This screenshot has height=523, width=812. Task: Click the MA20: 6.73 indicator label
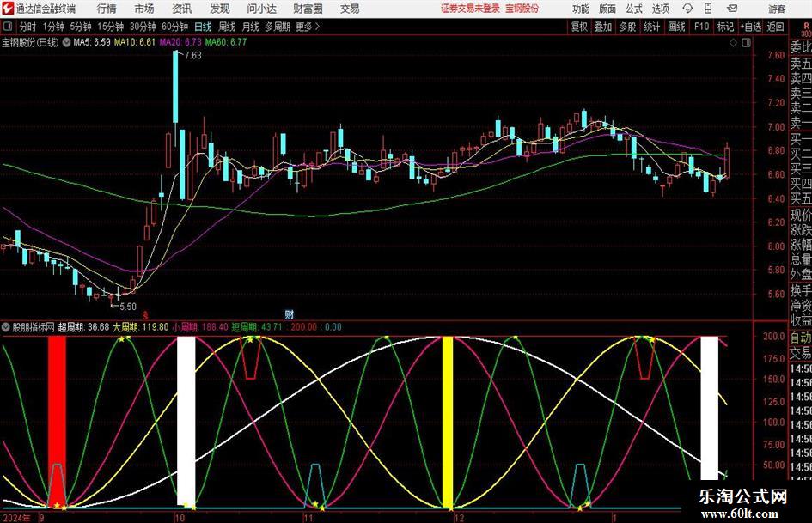180,42
